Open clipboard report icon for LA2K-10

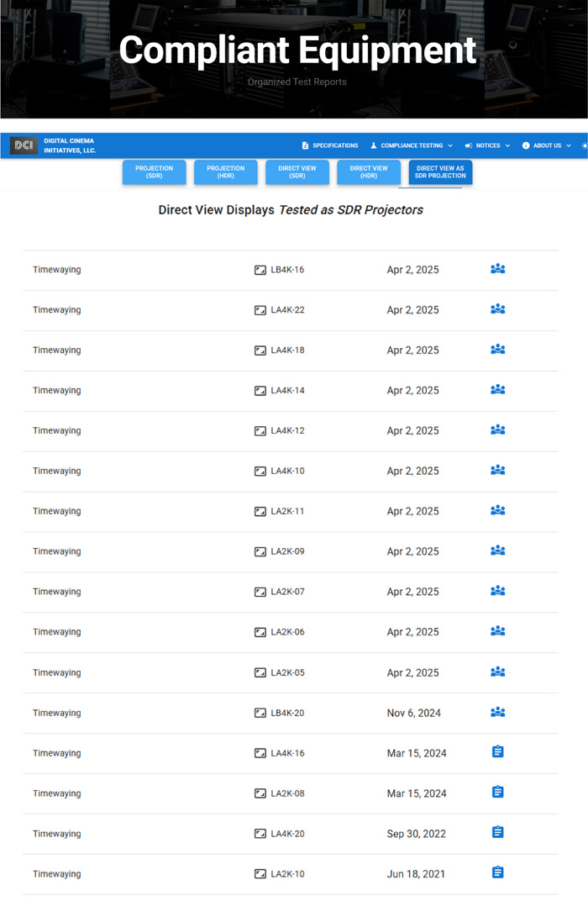[498, 872]
